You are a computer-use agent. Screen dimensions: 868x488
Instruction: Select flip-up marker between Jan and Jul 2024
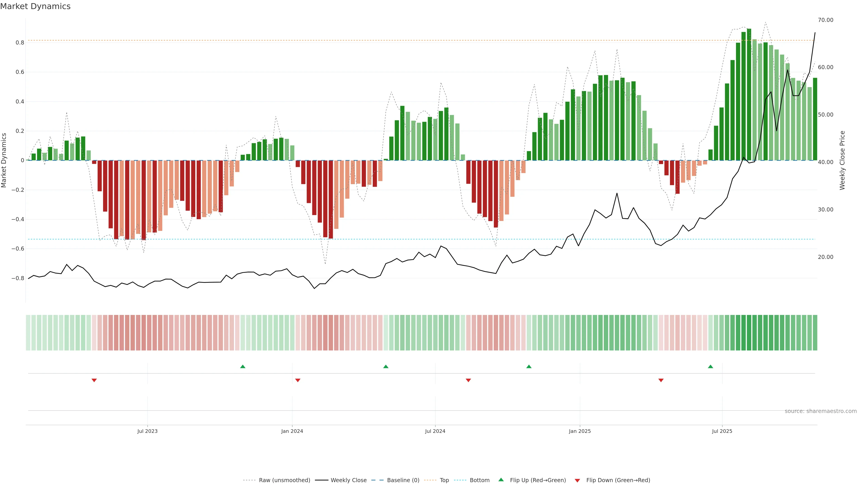click(386, 366)
